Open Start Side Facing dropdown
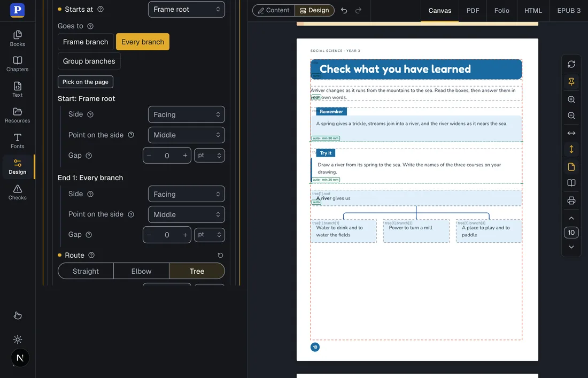 pos(187,115)
